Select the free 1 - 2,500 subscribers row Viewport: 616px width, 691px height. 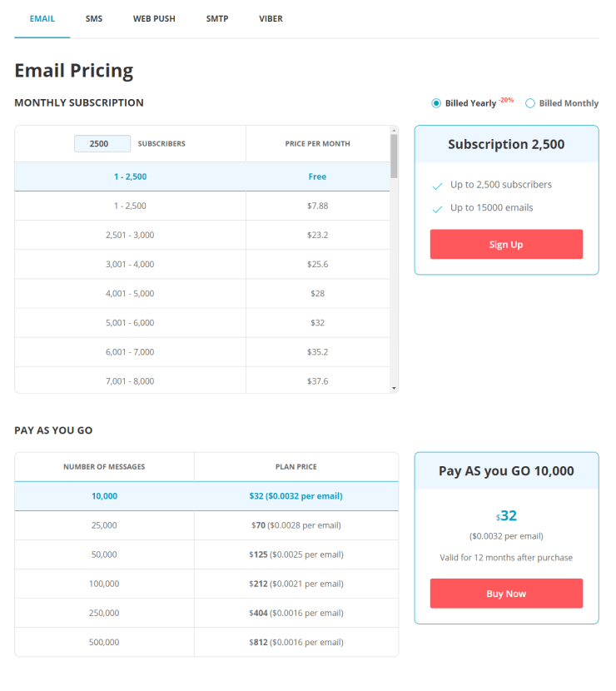(x=202, y=176)
